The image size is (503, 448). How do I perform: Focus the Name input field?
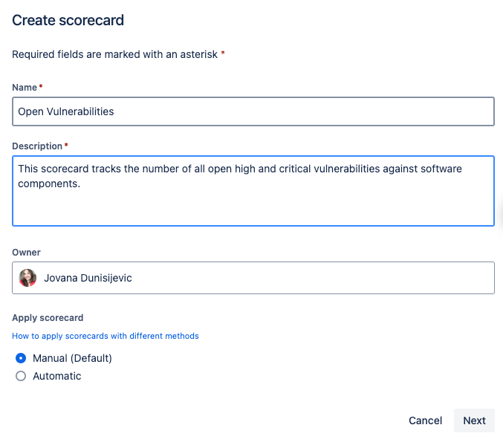(x=253, y=111)
